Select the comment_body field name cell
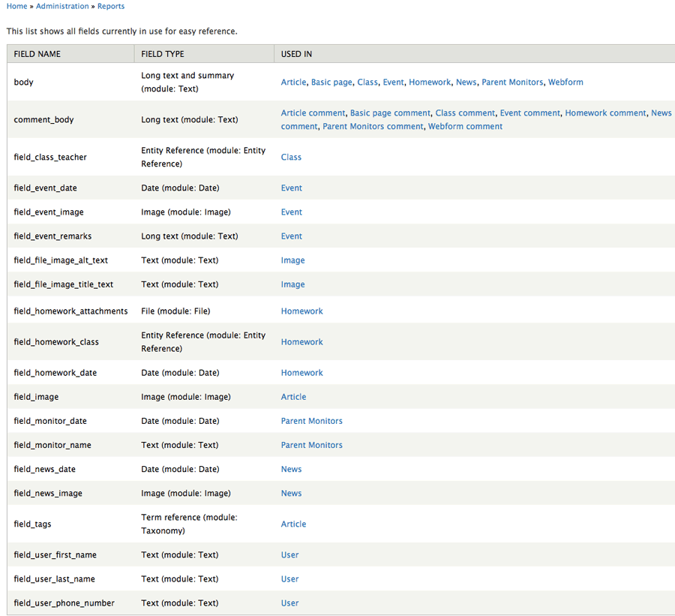Image resolution: width=675 pixels, height=616 pixels. (70, 119)
